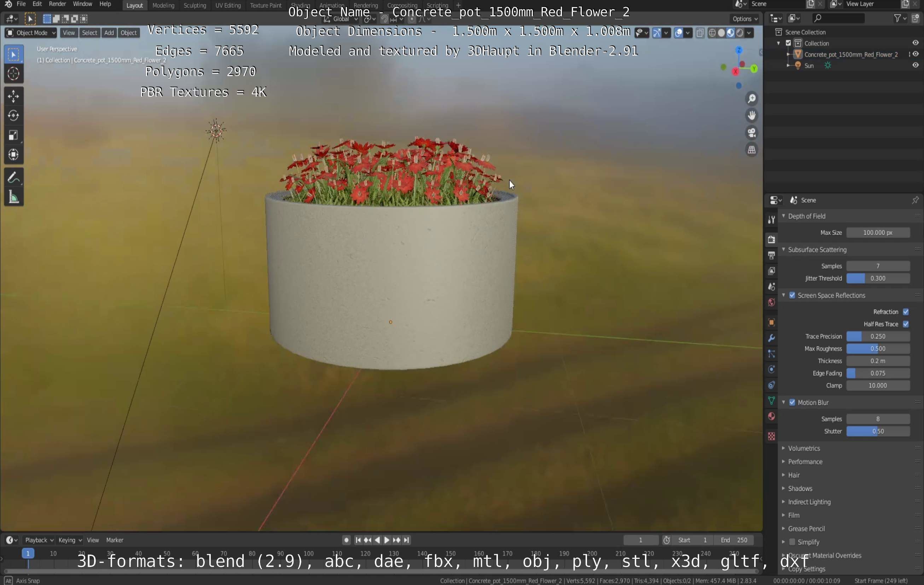Select the Rotate tool

click(13, 115)
